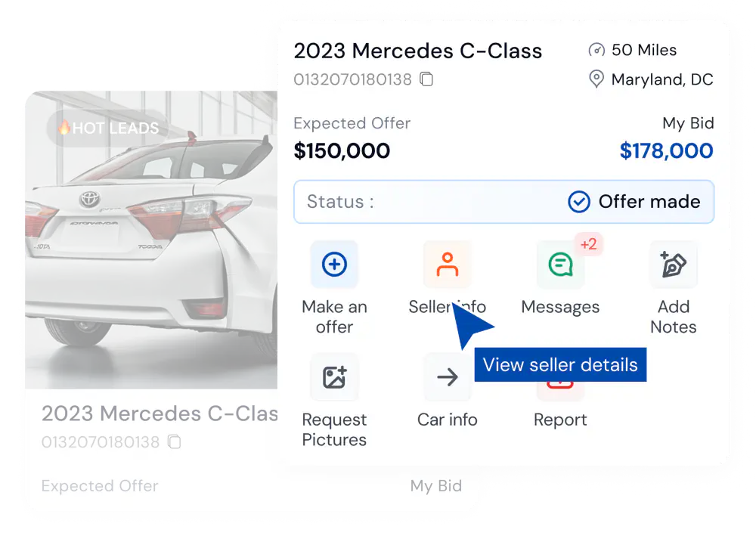Open the Messages chat icon
This screenshot has height=542, width=756.
(560, 265)
